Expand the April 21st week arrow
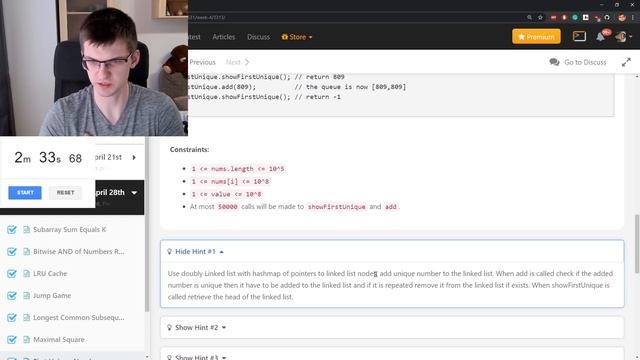Image resolution: width=640 pixels, height=360 pixels. [x=134, y=157]
